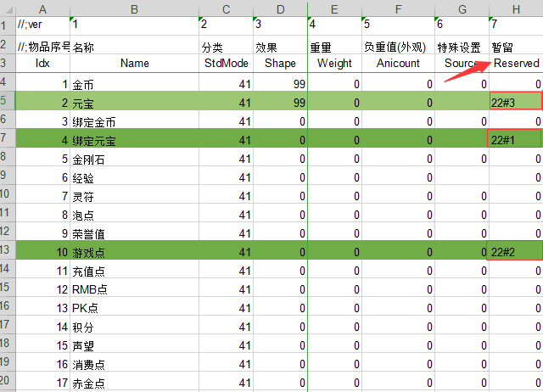Select the row 7 header
The image size is (543, 392).
(7, 138)
